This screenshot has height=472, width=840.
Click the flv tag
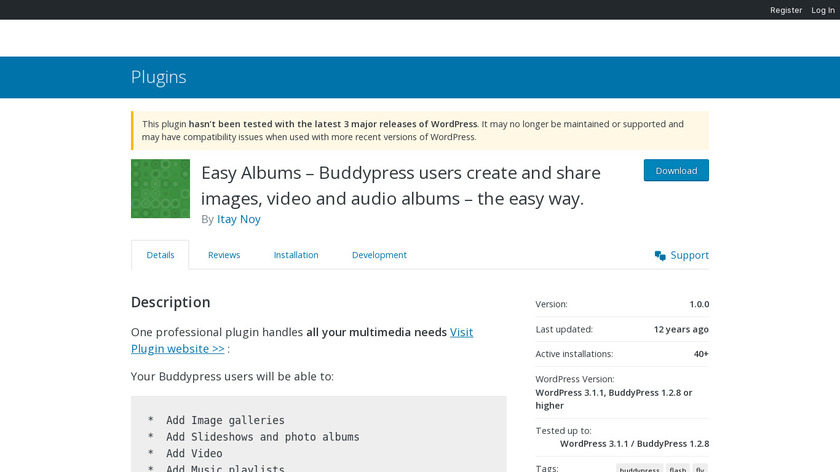tap(700, 468)
